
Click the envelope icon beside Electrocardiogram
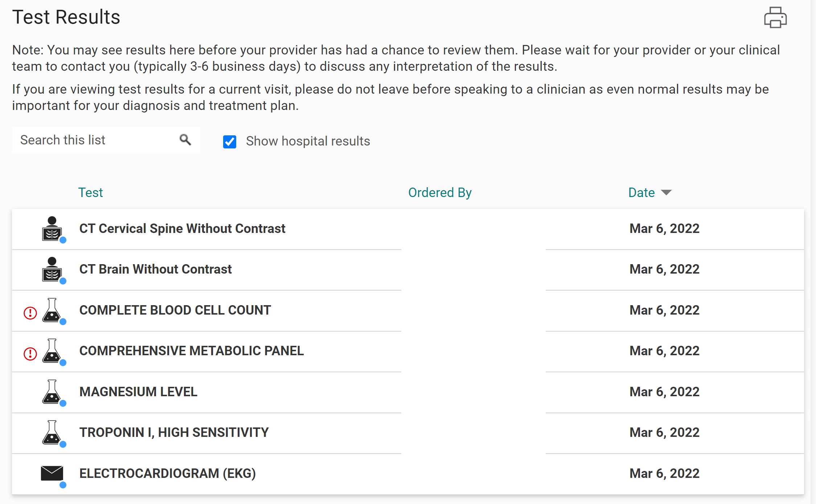point(52,473)
